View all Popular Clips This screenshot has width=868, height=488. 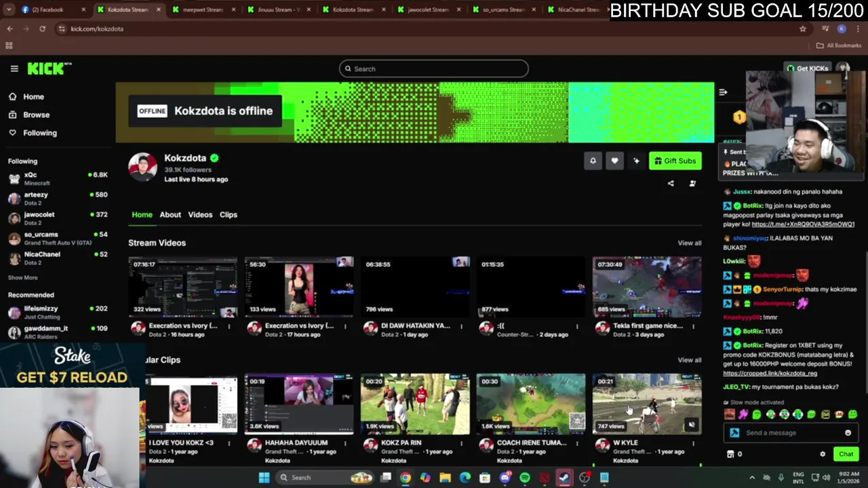689,360
